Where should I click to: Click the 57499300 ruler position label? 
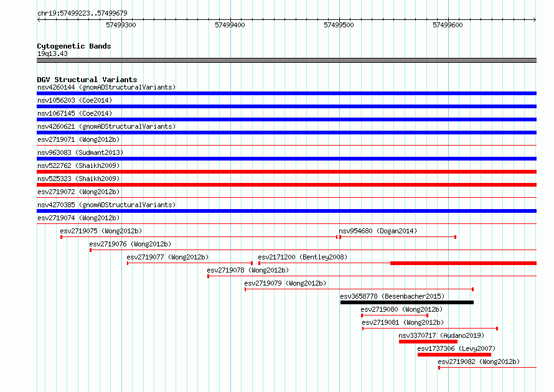coord(121,25)
